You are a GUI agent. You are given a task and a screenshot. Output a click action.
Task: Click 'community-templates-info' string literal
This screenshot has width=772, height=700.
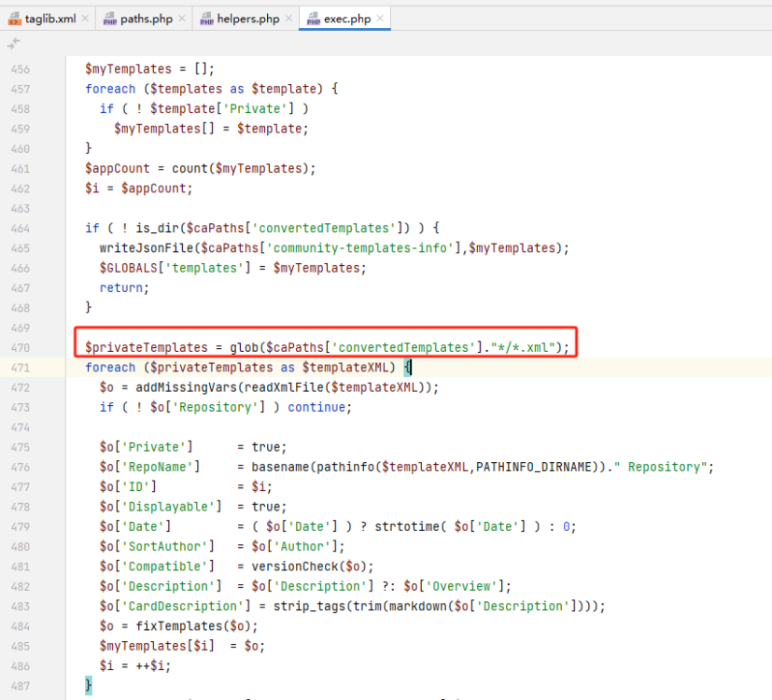point(360,248)
